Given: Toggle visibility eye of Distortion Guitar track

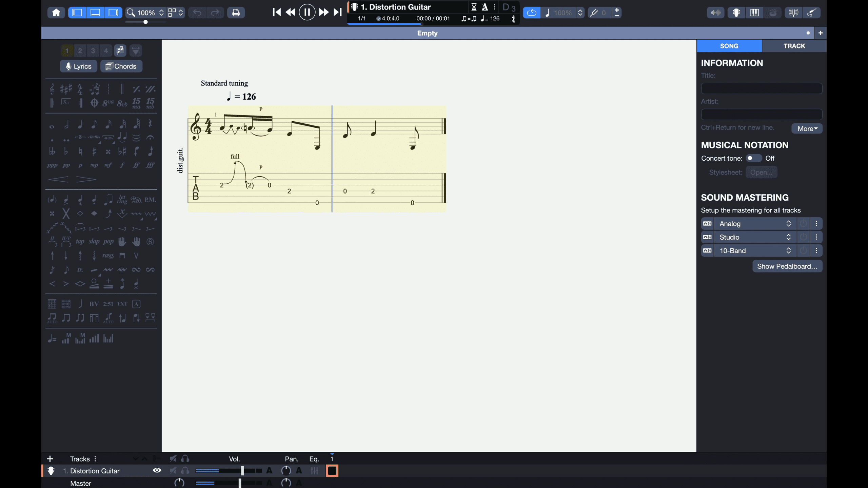Looking at the screenshot, I should pos(157,470).
